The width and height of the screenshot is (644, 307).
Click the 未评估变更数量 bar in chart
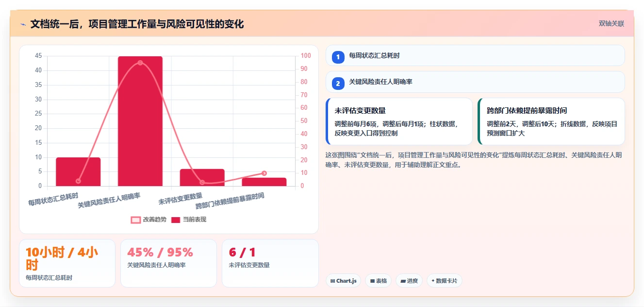[202, 178]
